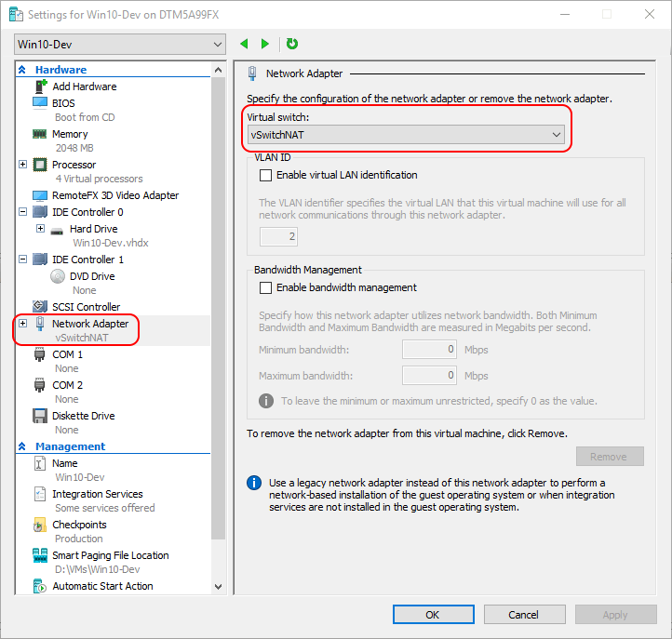The image size is (672, 639).
Task: Collapse the Management section chevron
Action: pos(22,446)
